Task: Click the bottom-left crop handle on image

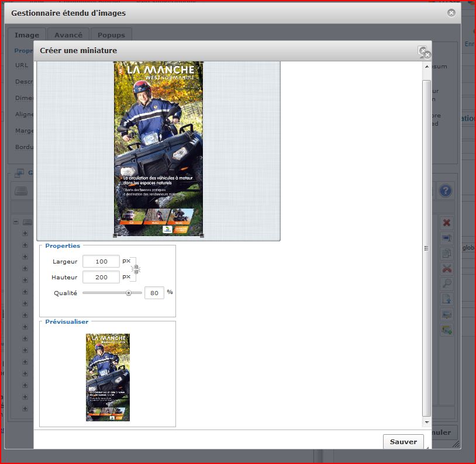Action: click(115, 236)
